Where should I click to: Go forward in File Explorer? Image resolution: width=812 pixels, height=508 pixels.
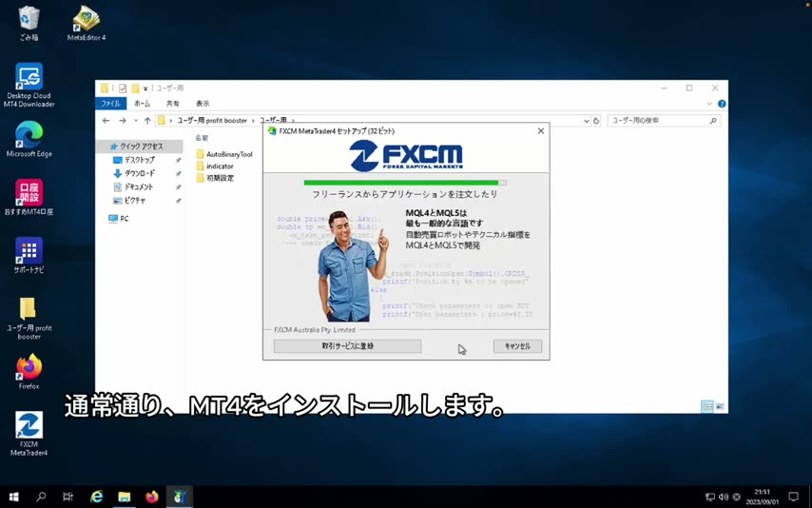pyautogui.click(x=123, y=120)
